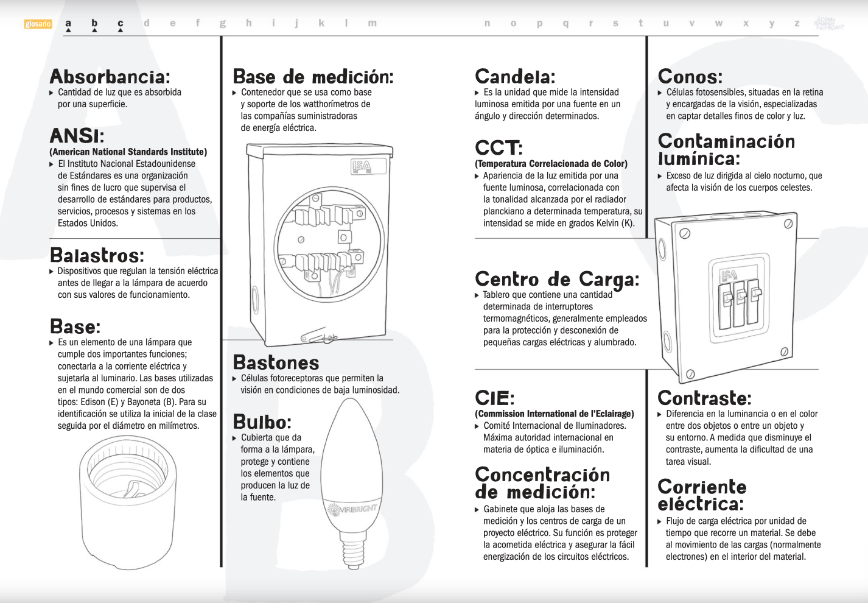This screenshot has height=603, width=868.
Task: Click the Candela heading
Action: click(515, 77)
